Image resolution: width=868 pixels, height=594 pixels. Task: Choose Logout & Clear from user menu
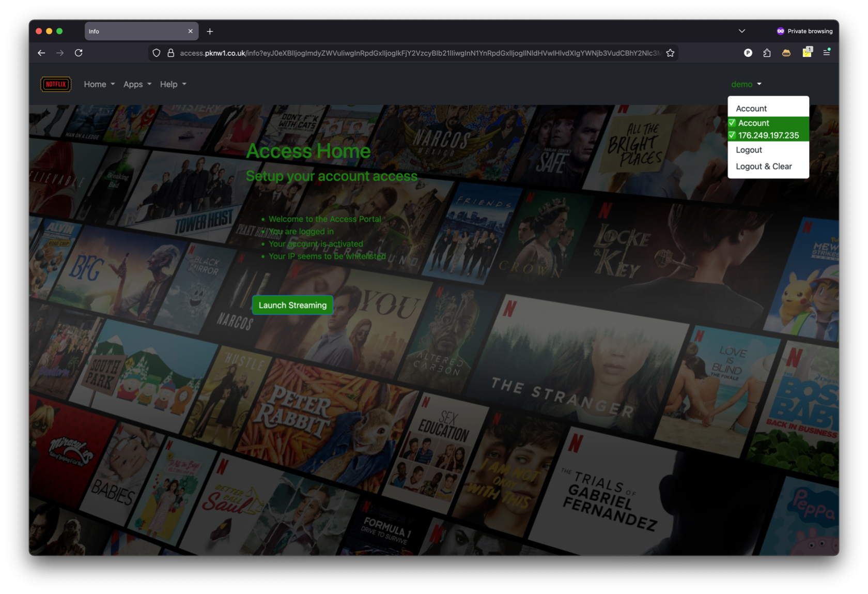[x=768, y=166]
